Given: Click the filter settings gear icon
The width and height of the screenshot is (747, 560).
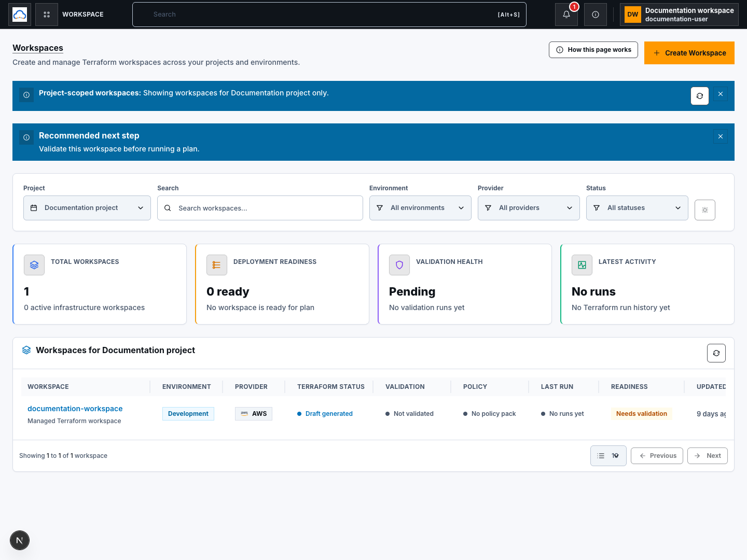Looking at the screenshot, I should pos(705,210).
